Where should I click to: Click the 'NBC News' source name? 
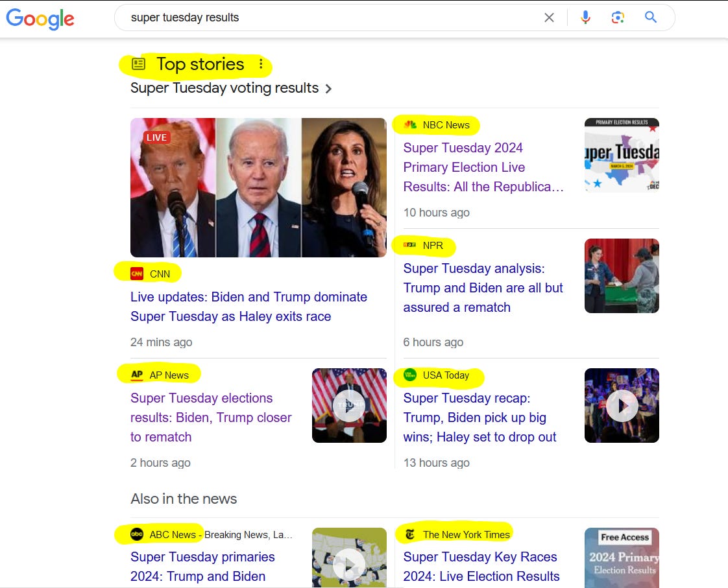point(446,124)
